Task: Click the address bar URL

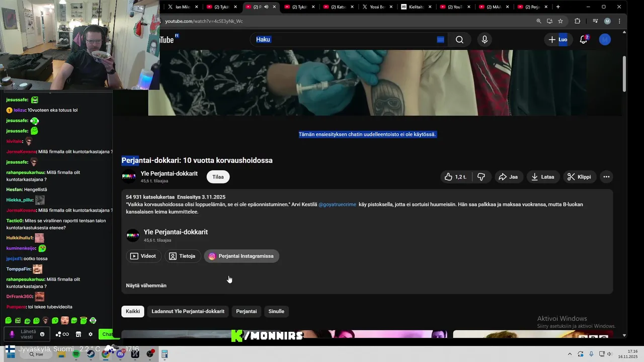Action: 204,21
